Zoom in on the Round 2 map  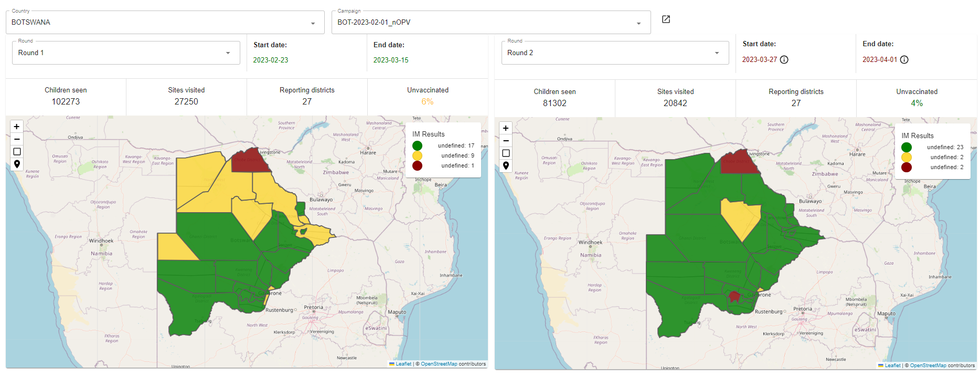506,128
